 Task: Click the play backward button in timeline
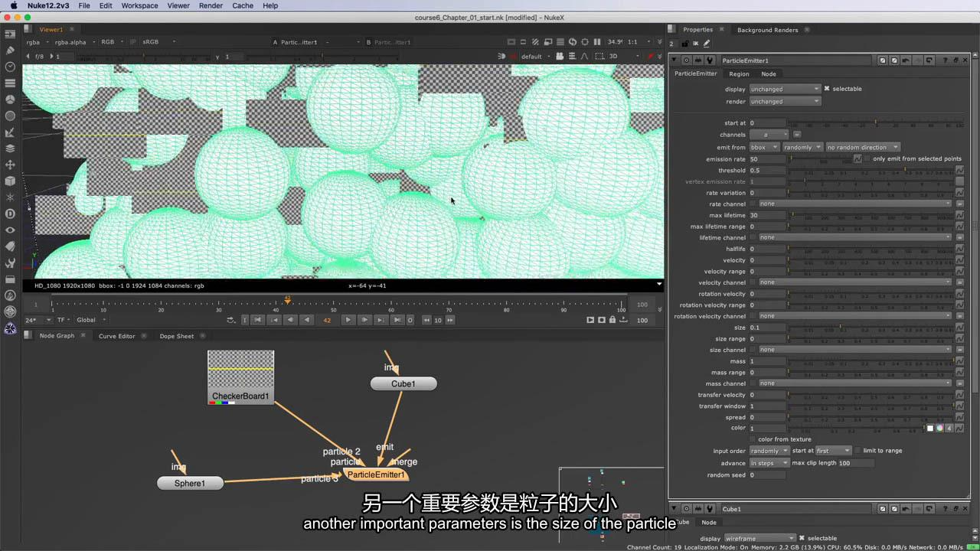[x=307, y=320]
